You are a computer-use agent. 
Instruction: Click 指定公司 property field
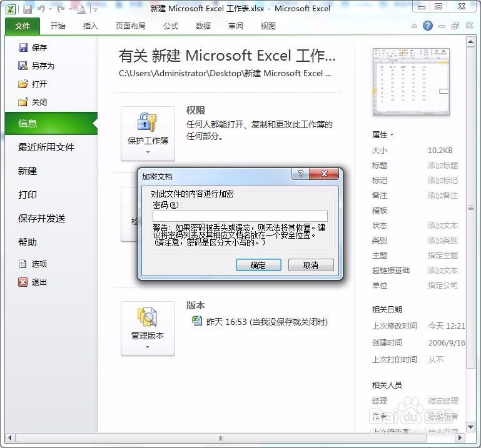(443, 286)
